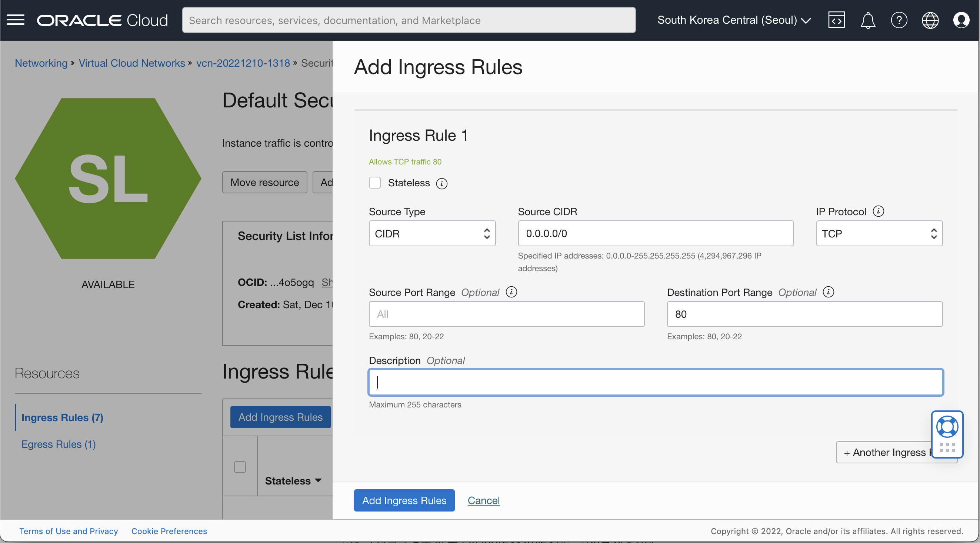Enable the Stateless checkbox in Ingress Rule 1
This screenshot has width=980, height=543.
375,183
